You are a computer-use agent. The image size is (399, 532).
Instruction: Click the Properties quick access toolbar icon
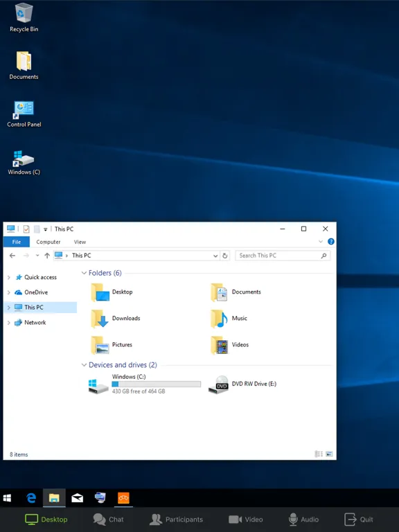click(x=26, y=229)
